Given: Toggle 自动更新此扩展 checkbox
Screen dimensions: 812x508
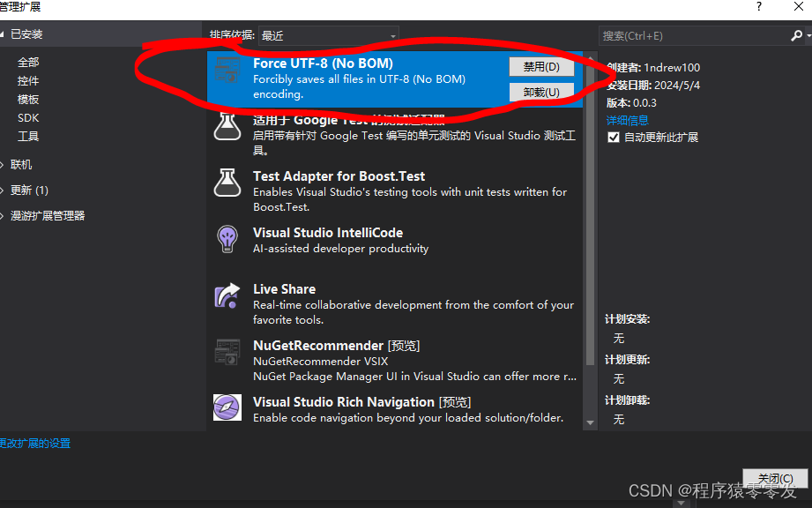Looking at the screenshot, I should (x=614, y=138).
